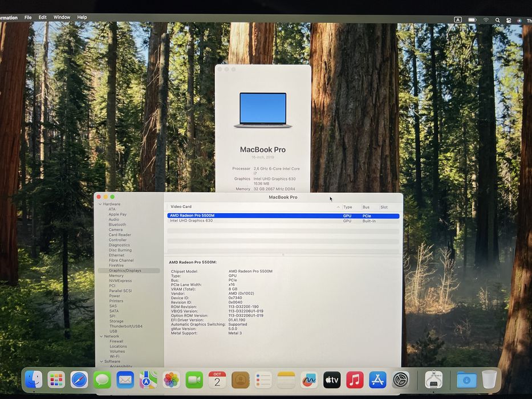The image size is (532, 399).
Task: Open the Messages app icon
Action: point(102,380)
